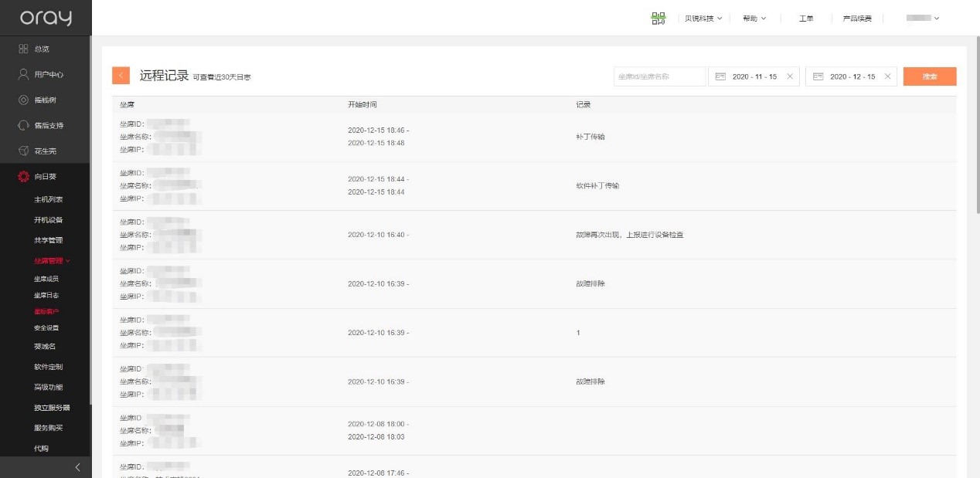Clear the 2020-12-15 end date
The width and height of the screenshot is (980, 478).
887,76
